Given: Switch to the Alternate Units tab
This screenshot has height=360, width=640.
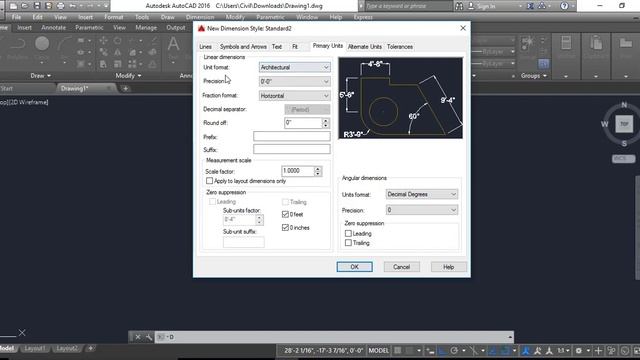Looking at the screenshot, I should coord(365,47).
